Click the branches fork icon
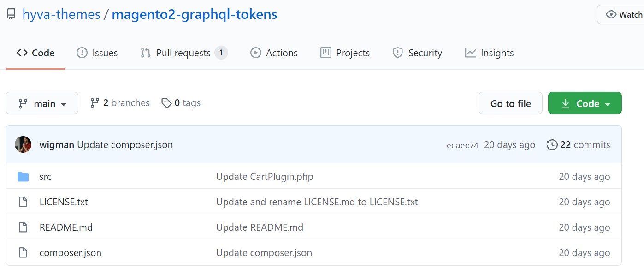 95,103
